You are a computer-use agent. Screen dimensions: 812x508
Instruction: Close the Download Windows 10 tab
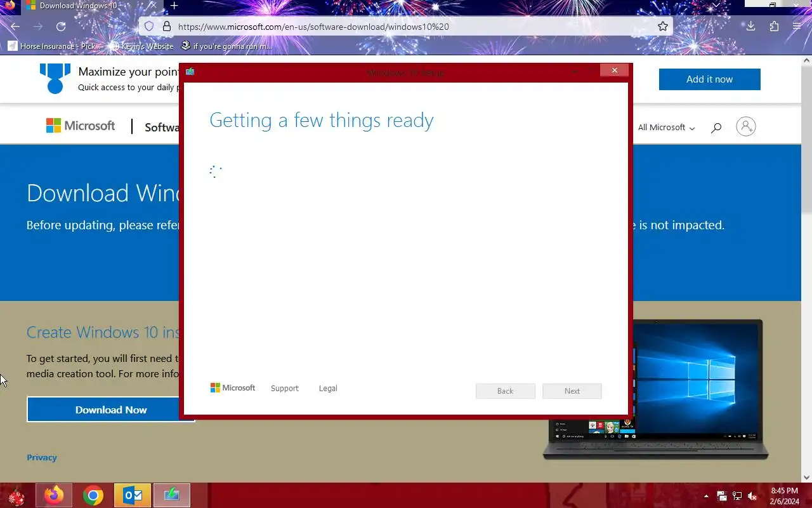pyautogui.click(x=152, y=6)
